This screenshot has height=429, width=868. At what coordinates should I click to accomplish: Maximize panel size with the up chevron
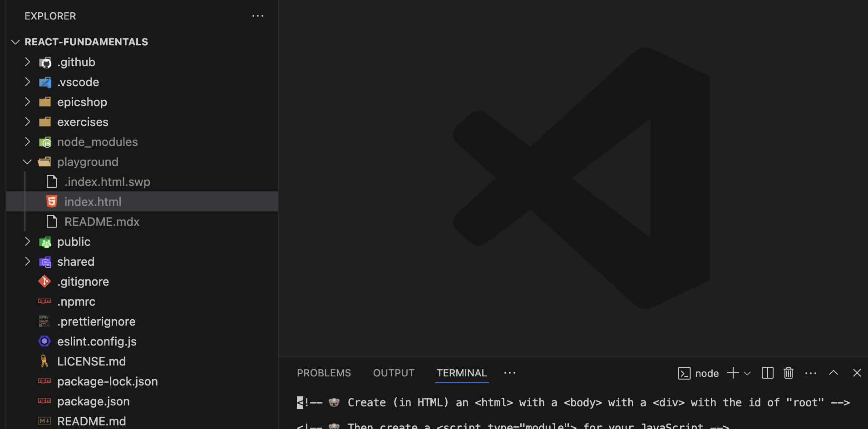[x=833, y=373]
